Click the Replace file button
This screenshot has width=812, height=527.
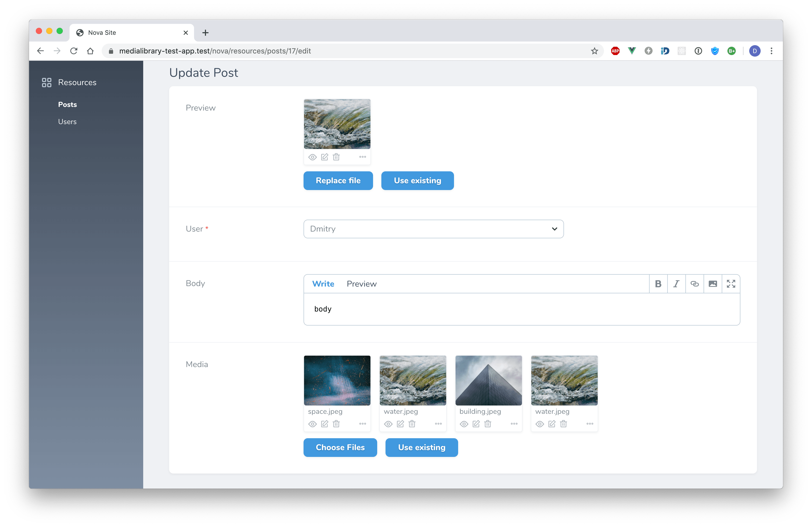[x=338, y=181]
